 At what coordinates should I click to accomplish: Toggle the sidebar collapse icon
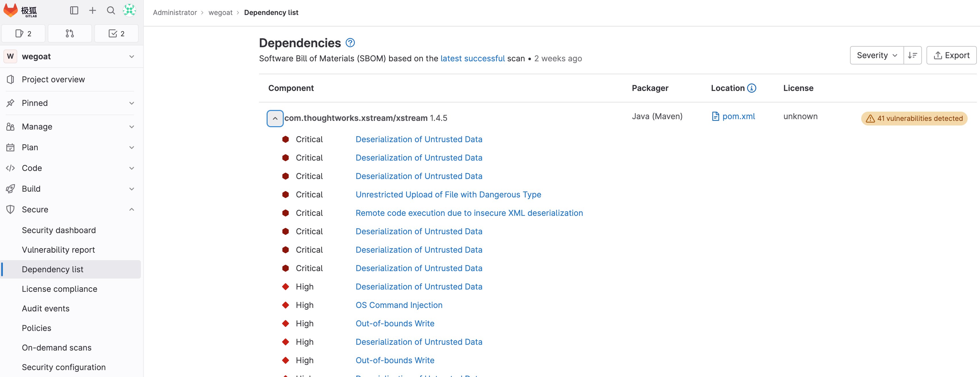click(74, 10)
